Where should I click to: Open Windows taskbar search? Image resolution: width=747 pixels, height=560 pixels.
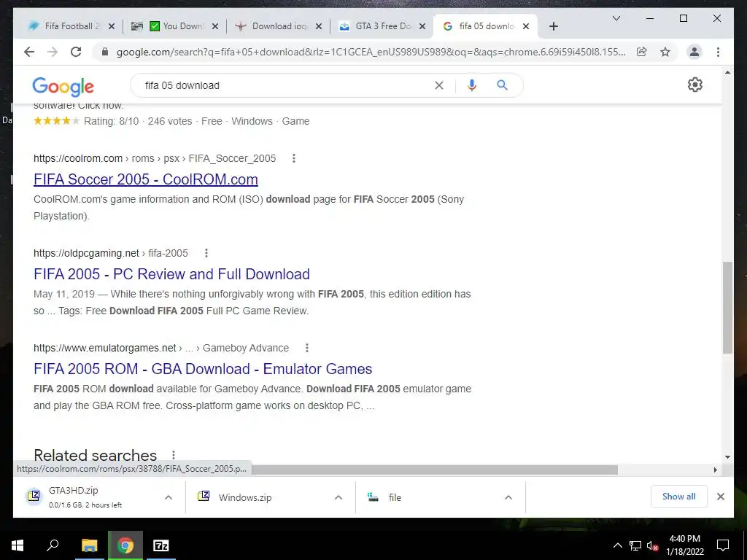(x=53, y=545)
